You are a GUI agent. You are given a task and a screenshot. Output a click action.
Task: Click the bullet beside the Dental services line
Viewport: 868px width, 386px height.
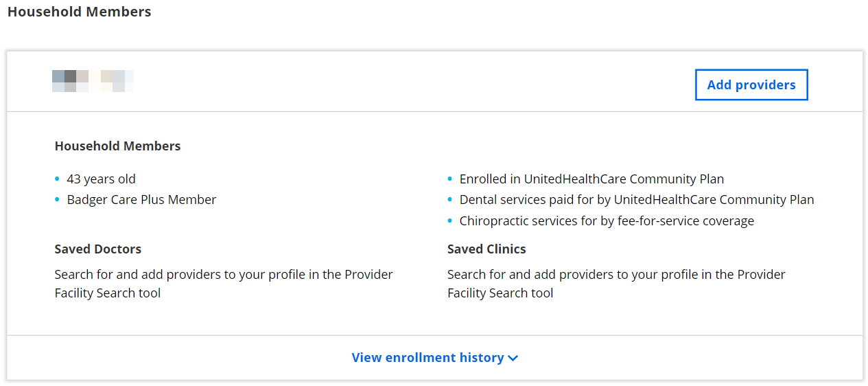point(450,200)
